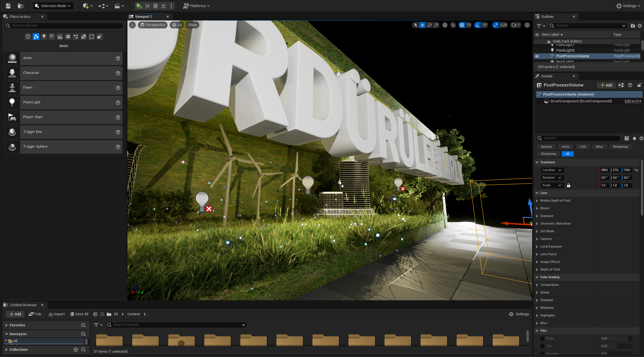Toggle scale snapping in the viewport

click(x=495, y=25)
